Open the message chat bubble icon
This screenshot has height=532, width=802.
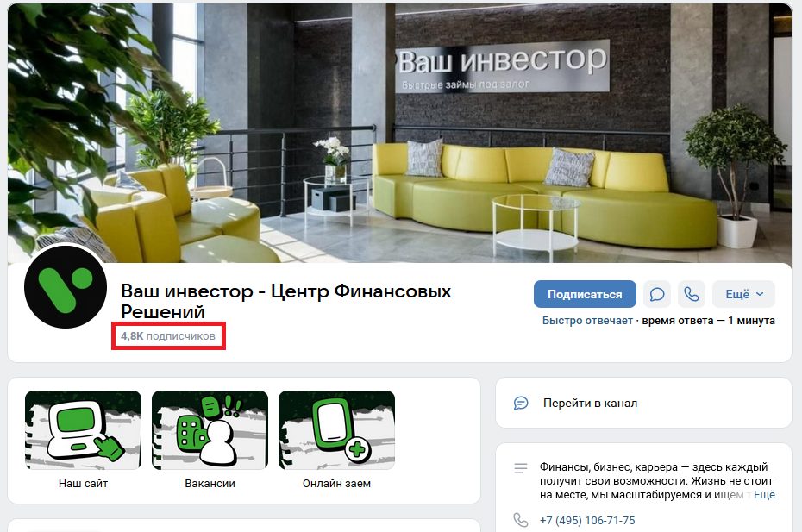click(x=657, y=294)
